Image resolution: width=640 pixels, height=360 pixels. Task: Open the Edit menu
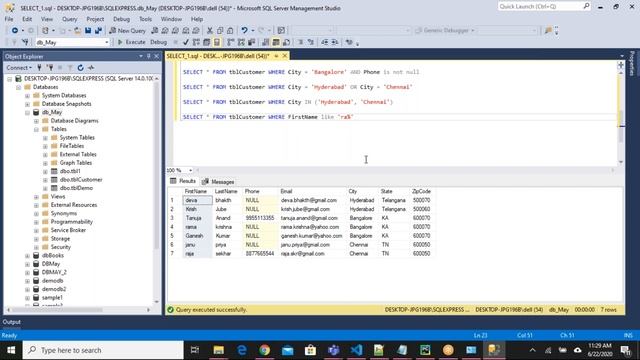click(27, 19)
